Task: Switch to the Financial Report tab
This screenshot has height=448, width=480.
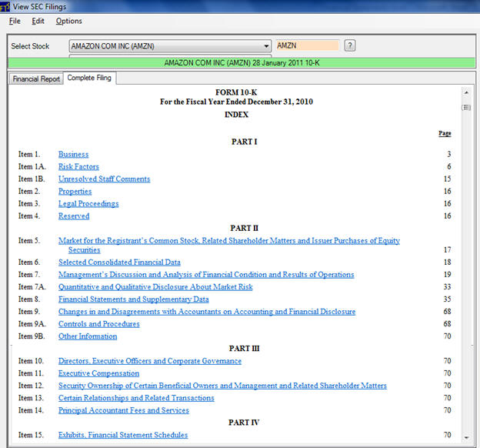Action: (x=36, y=79)
